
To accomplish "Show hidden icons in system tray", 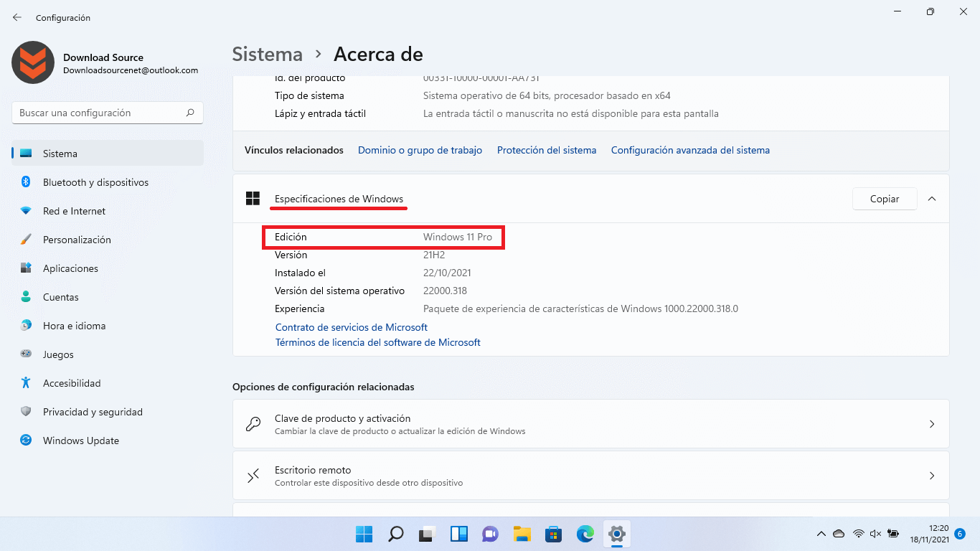I will [821, 534].
